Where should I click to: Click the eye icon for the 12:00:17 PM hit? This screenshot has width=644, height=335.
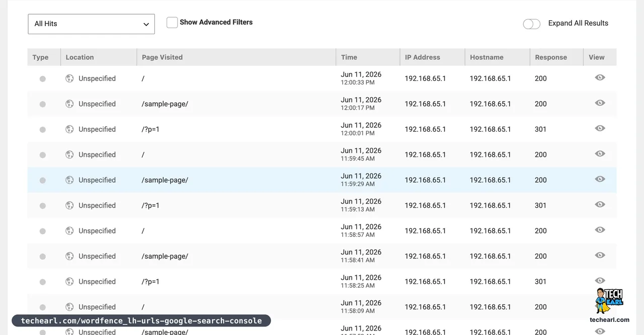(600, 103)
